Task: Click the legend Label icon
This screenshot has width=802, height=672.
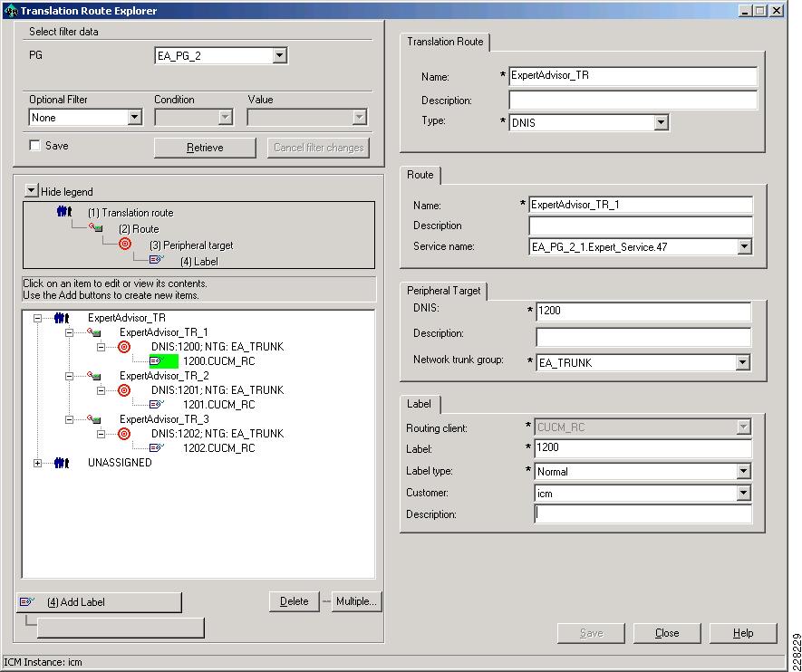Action: [157, 260]
